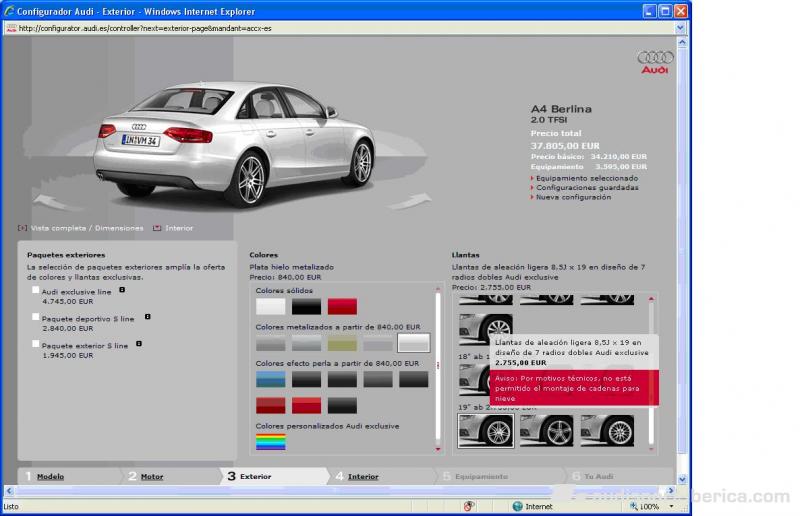Enable Paquete exterior S line checkbox

pyautogui.click(x=35, y=344)
